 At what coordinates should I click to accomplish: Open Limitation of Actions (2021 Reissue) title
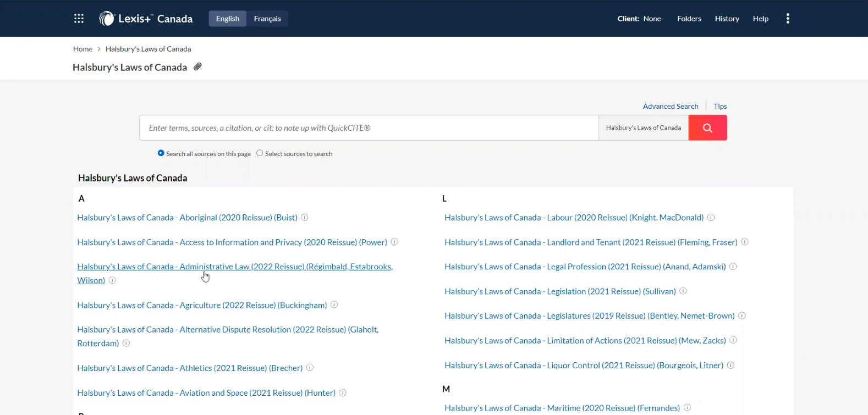[585, 341]
